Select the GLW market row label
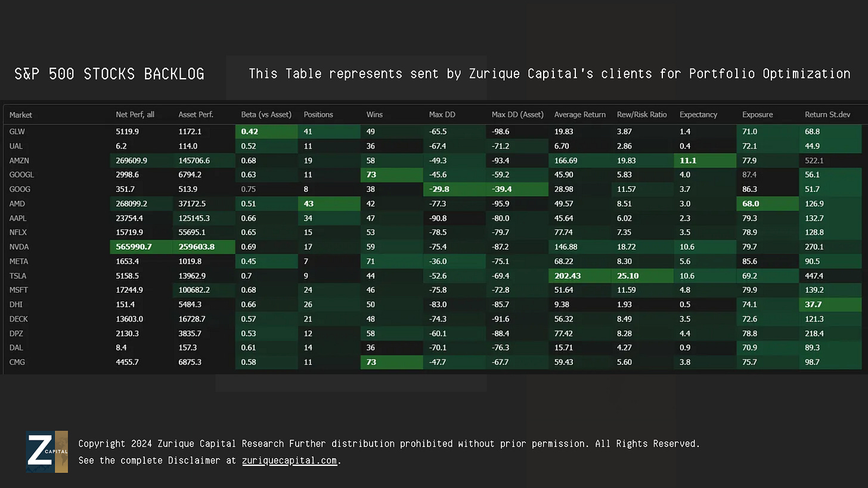 [17, 132]
